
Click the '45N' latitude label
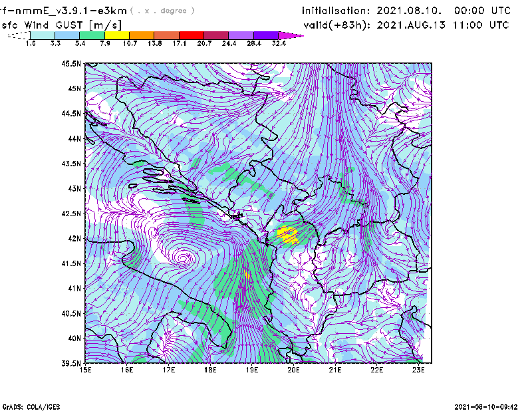click(74, 88)
